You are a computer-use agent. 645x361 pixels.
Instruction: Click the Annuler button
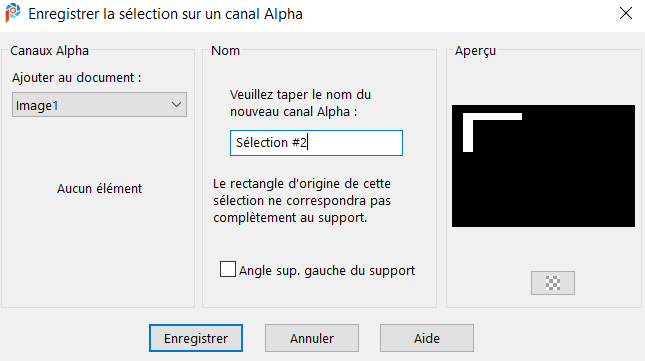[312, 338]
